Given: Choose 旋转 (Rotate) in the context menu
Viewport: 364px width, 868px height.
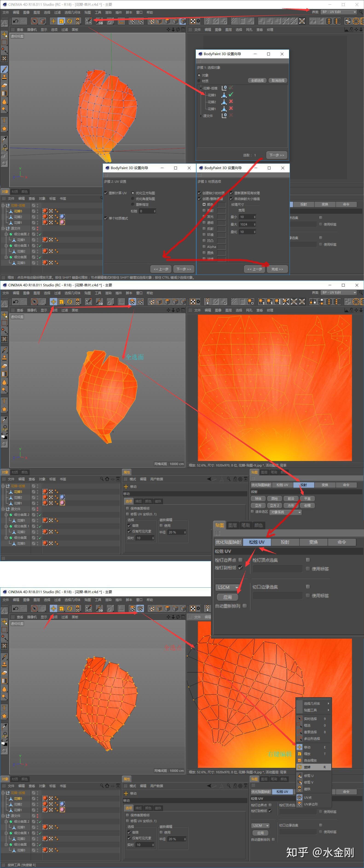Looking at the screenshot, I should click(x=307, y=767).
